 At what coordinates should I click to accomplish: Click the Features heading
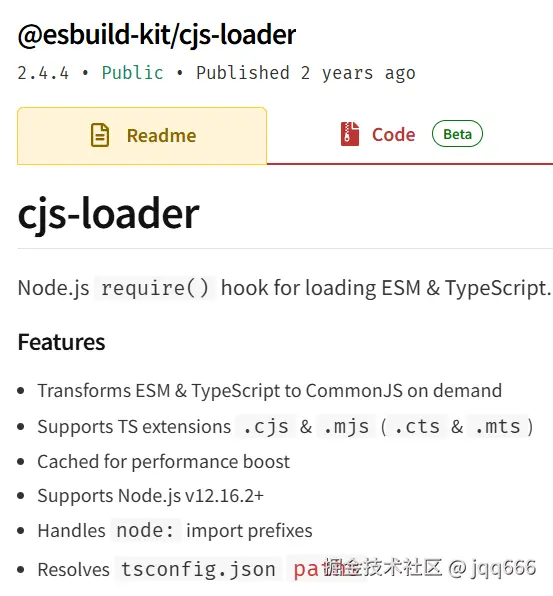(x=61, y=342)
